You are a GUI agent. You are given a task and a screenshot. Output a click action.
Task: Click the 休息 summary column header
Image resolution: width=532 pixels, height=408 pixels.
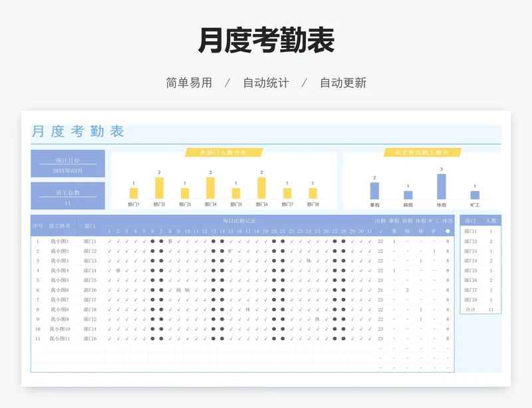(448, 221)
